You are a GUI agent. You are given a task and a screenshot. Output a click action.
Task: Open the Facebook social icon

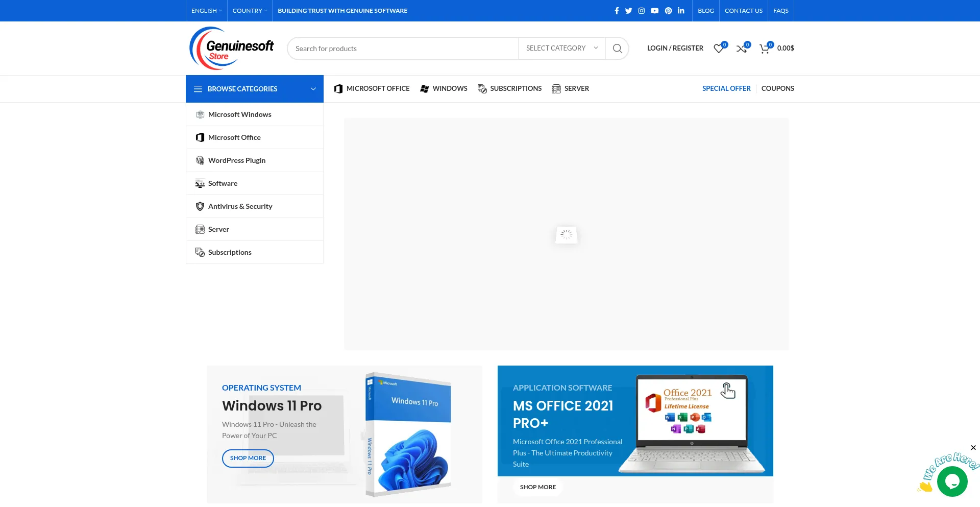[x=617, y=11]
